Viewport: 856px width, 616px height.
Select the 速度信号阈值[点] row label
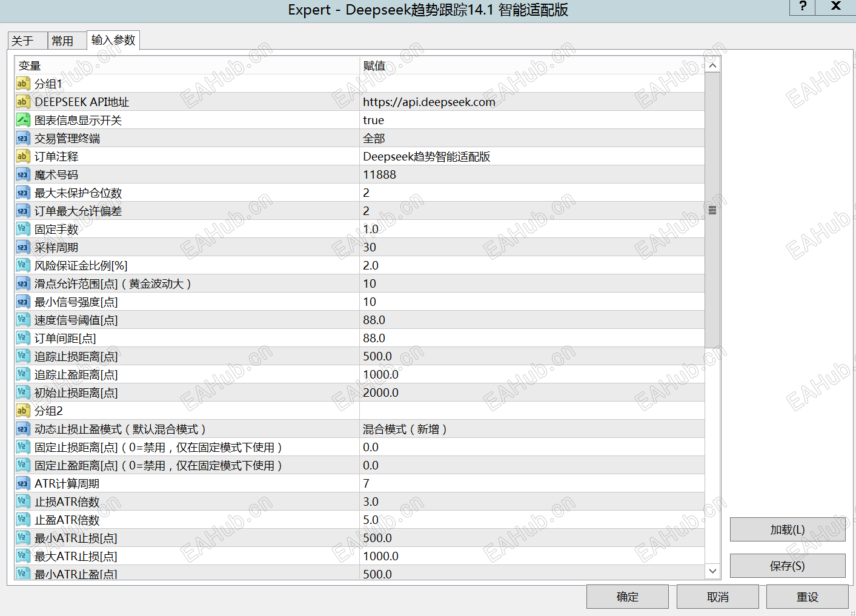(x=76, y=320)
